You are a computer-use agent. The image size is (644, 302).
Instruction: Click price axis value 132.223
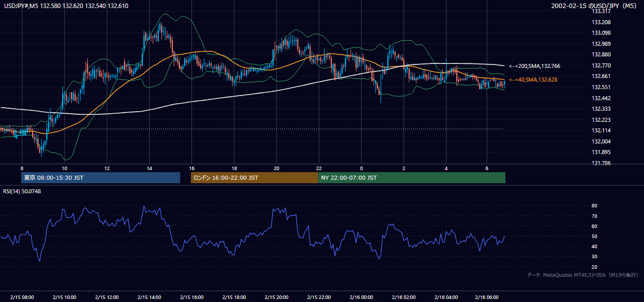click(x=602, y=120)
